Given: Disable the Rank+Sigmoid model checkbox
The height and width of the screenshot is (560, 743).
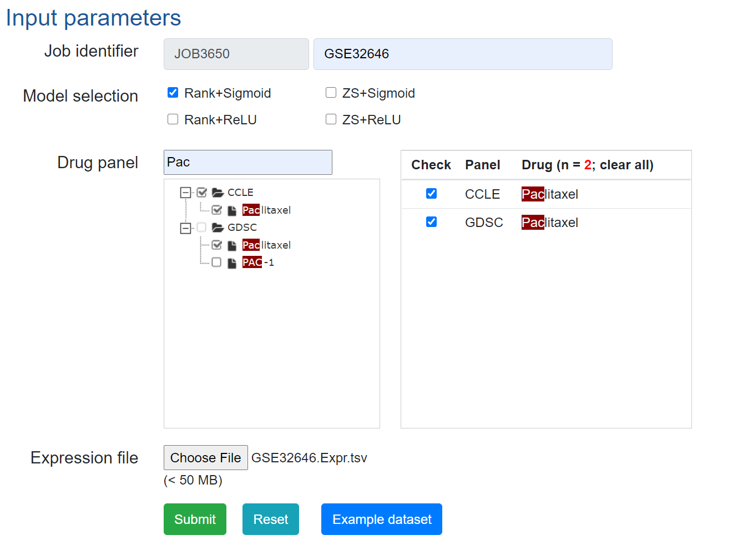Looking at the screenshot, I should coord(173,93).
